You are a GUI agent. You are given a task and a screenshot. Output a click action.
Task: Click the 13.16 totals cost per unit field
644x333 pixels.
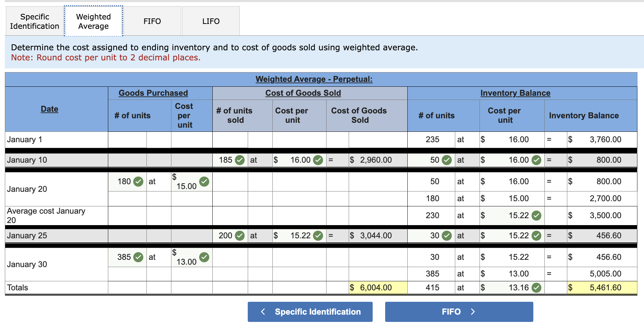(x=512, y=288)
